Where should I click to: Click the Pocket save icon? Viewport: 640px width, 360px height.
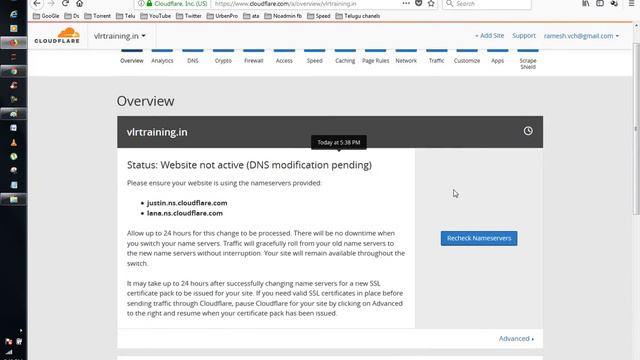point(418,3)
